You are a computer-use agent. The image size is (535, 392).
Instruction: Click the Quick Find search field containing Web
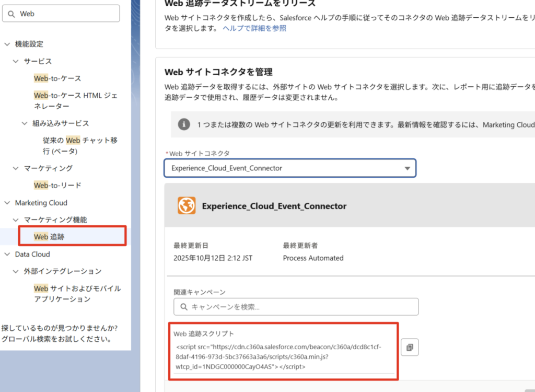click(x=61, y=14)
